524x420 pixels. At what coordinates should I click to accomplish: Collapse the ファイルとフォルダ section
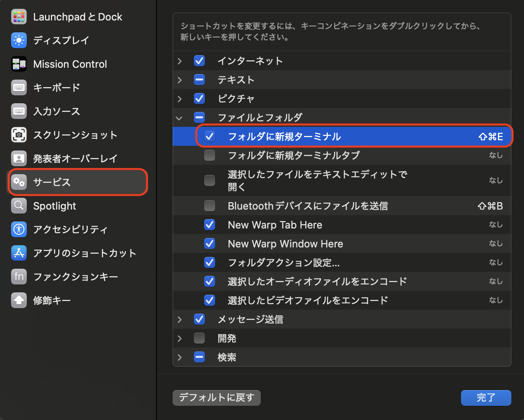pyautogui.click(x=180, y=118)
